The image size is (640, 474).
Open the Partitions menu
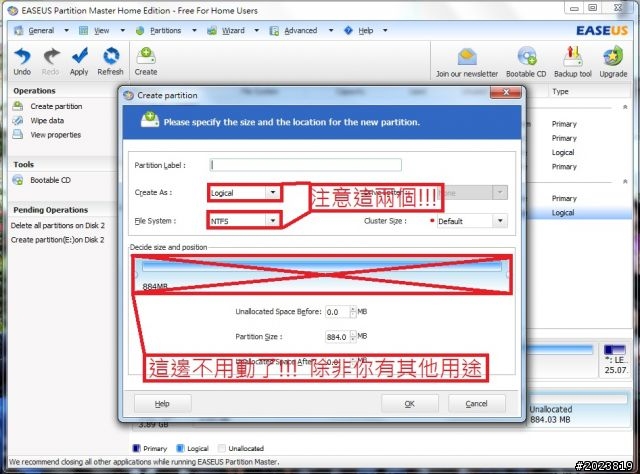click(x=165, y=31)
